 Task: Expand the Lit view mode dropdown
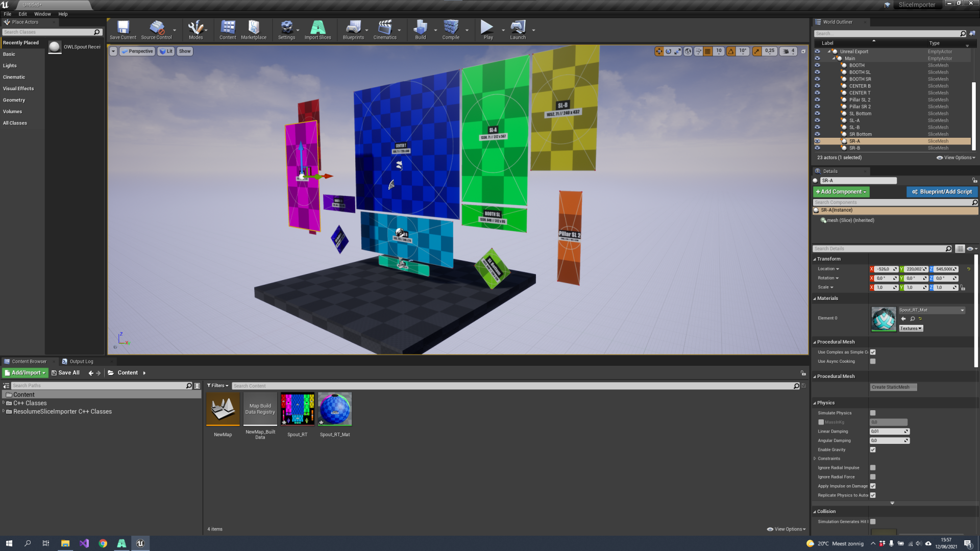165,51
